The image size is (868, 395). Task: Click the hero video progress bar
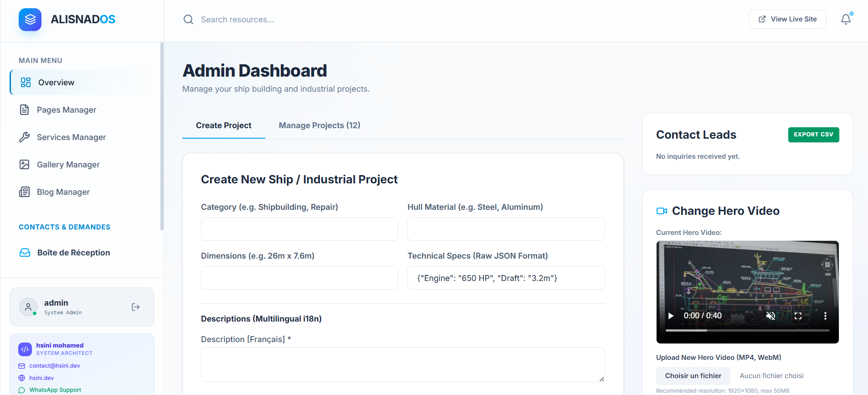(x=747, y=330)
